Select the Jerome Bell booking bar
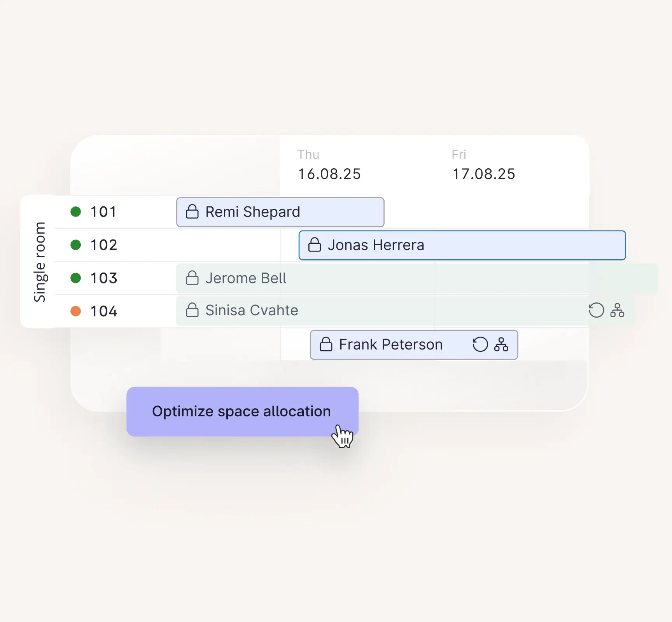 pos(417,278)
